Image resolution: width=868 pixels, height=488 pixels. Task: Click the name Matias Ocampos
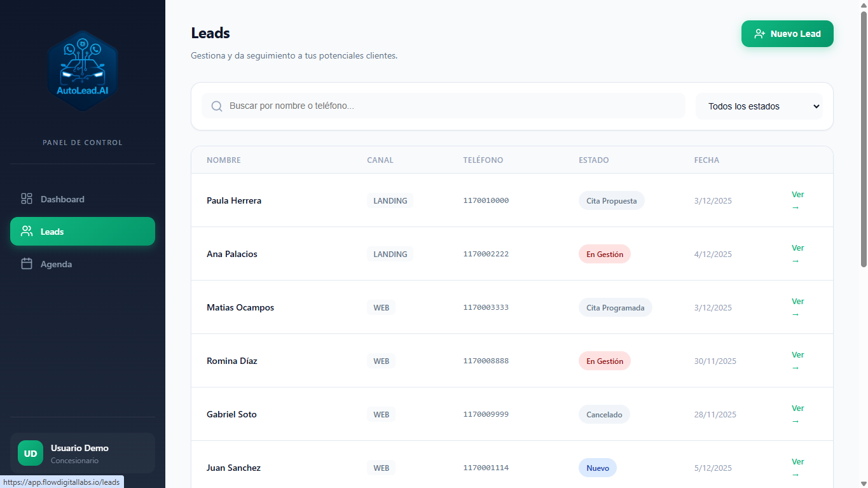click(x=240, y=307)
